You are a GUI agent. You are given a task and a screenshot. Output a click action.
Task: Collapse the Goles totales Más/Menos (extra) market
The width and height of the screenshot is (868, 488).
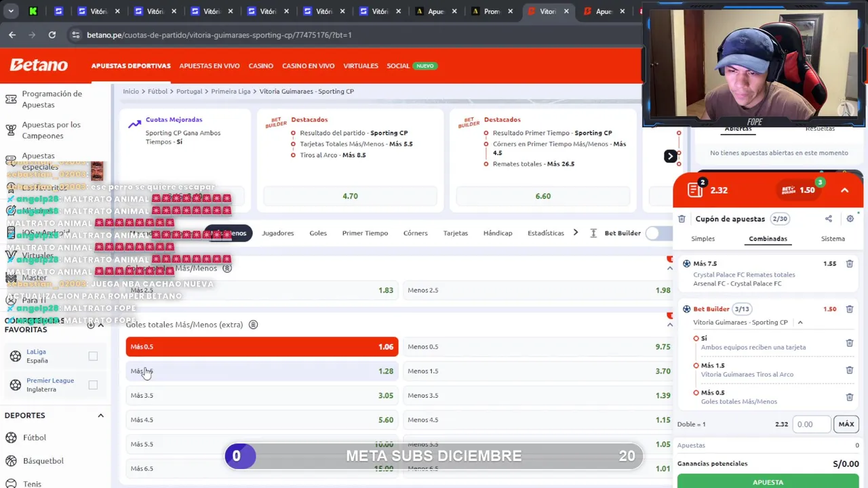[x=669, y=325]
